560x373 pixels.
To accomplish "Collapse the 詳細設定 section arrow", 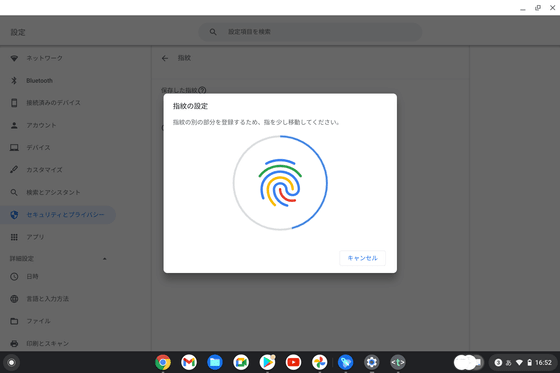I will (x=105, y=258).
